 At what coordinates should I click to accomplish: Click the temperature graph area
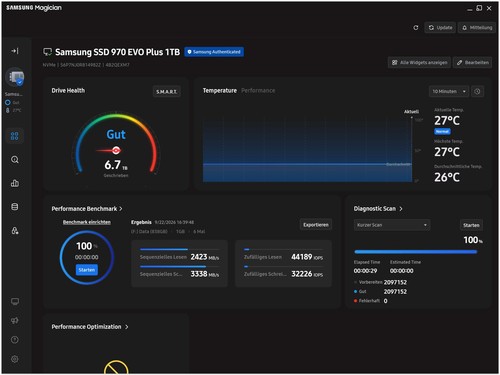307,149
